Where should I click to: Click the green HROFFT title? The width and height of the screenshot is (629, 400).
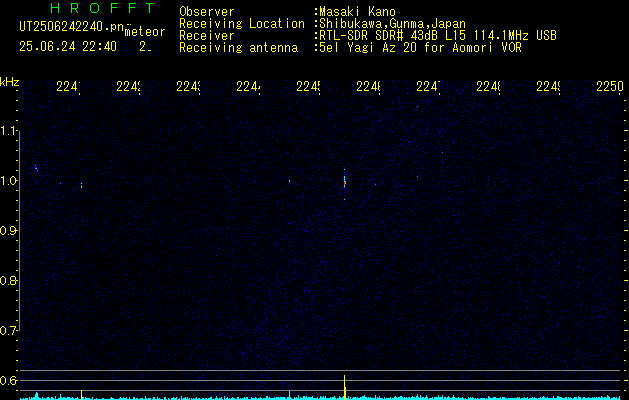tap(102, 8)
